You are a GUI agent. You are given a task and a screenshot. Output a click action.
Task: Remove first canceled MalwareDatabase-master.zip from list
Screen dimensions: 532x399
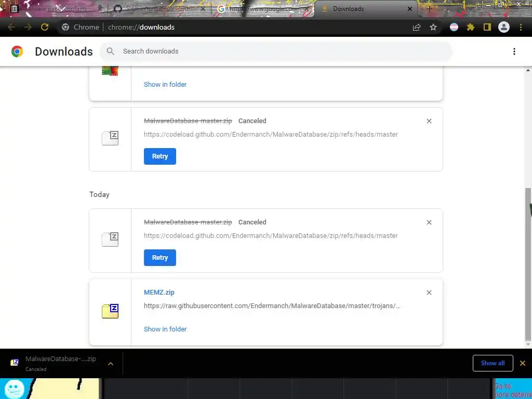point(429,121)
